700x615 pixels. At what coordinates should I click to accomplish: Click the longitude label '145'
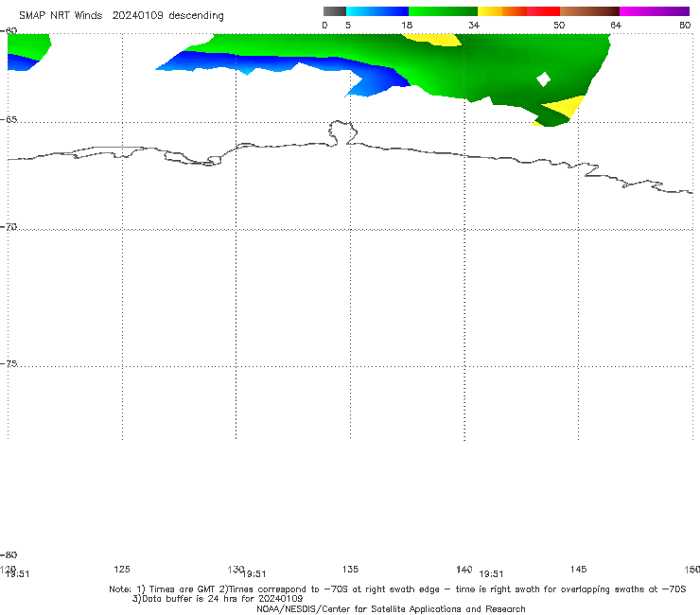pyautogui.click(x=579, y=569)
